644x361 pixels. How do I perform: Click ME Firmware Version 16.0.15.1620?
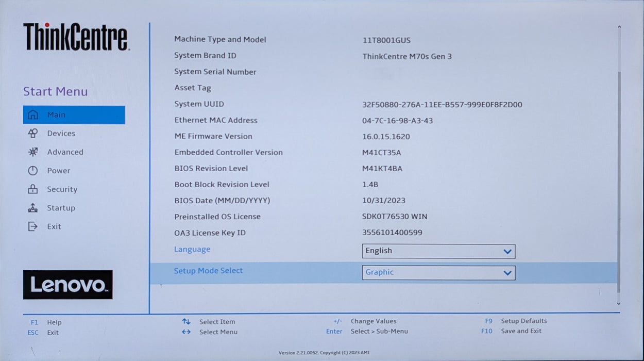(386, 137)
